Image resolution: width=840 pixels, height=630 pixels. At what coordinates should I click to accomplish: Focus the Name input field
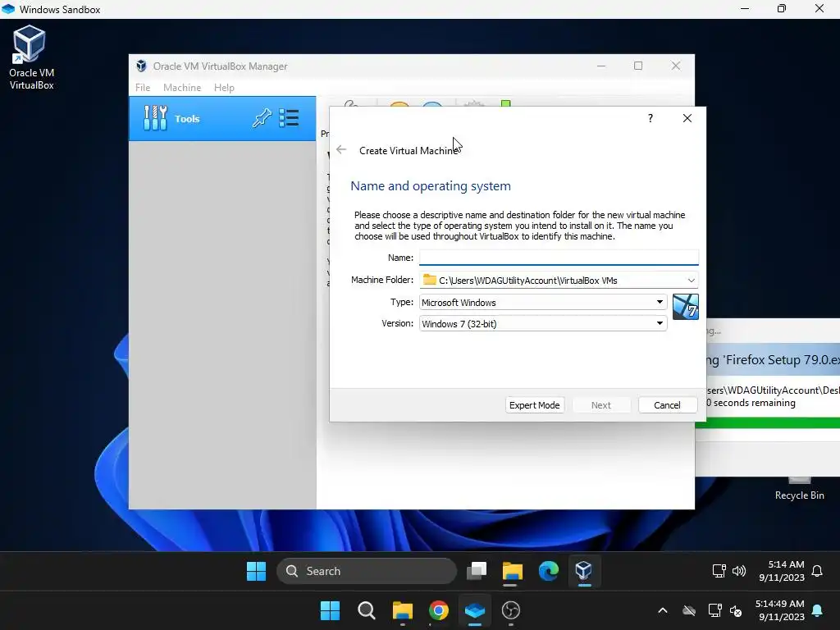(559, 258)
